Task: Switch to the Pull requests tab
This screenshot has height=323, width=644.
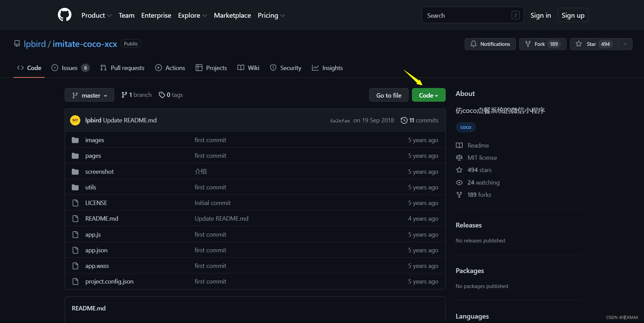Action: (122, 68)
